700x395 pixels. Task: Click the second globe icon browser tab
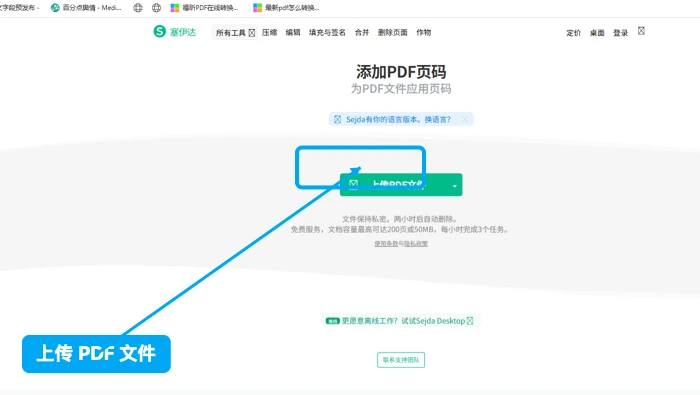[x=156, y=8]
